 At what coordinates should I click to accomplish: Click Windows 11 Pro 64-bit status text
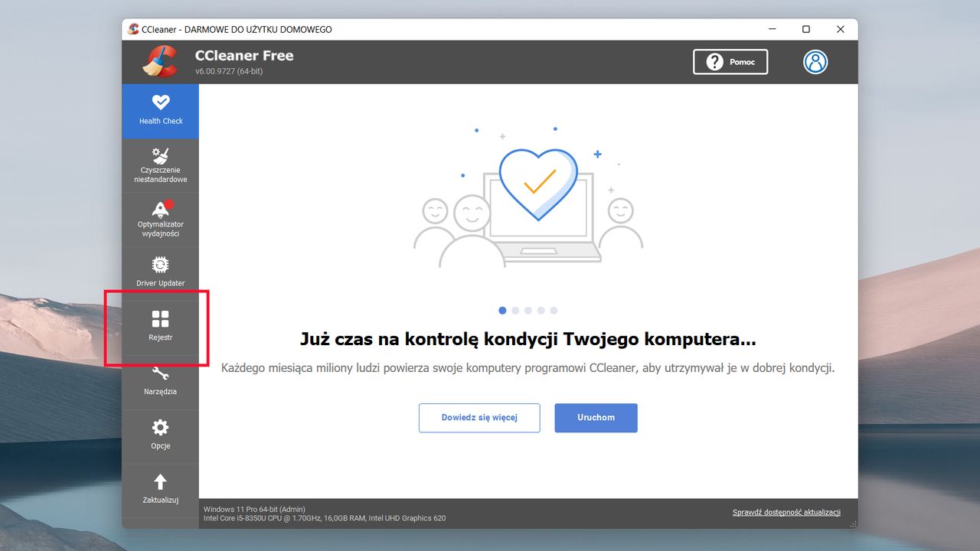tap(255, 509)
